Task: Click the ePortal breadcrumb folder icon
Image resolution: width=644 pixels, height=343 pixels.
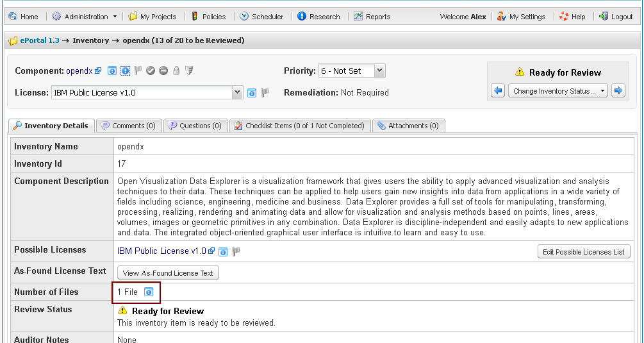Action: [13, 41]
